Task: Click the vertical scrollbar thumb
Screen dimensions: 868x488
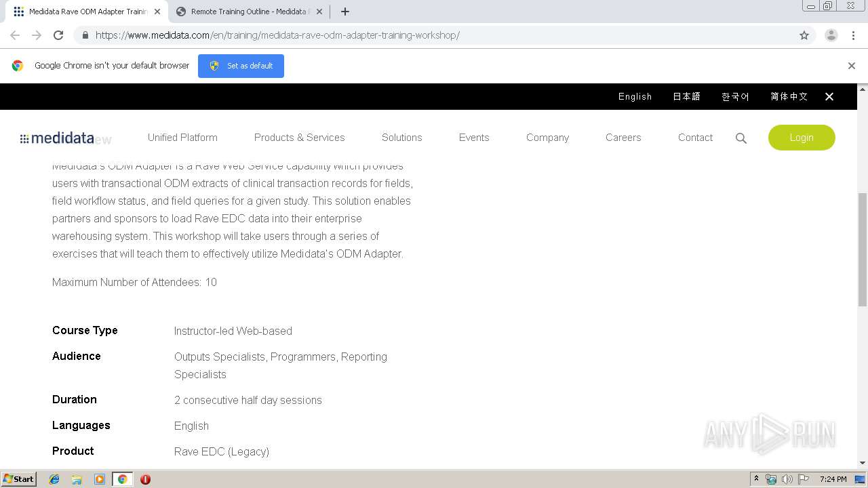Action: tap(863, 249)
